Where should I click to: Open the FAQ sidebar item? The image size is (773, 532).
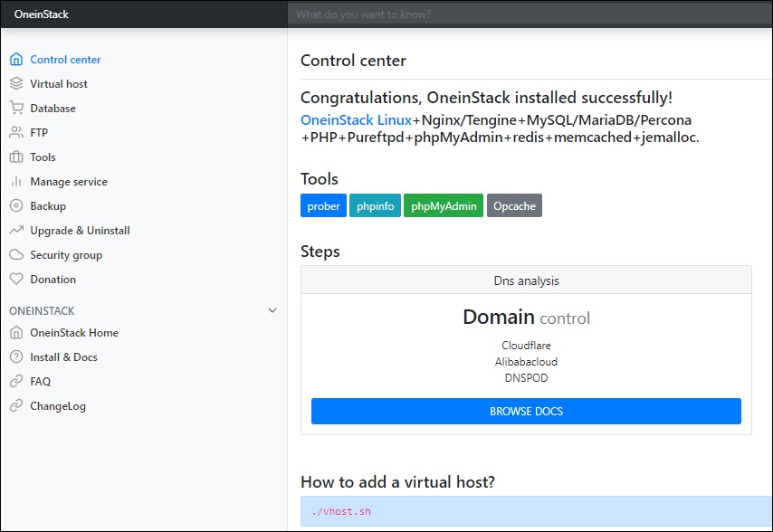click(x=40, y=382)
